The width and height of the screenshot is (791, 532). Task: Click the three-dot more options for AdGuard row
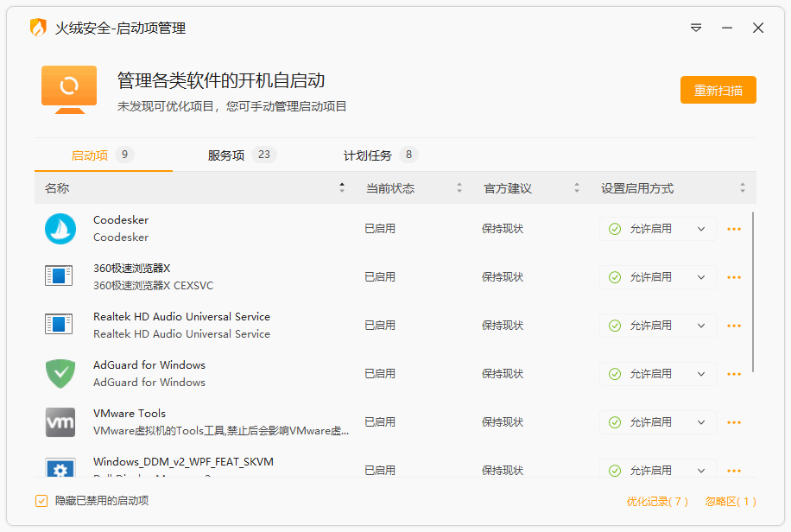pyautogui.click(x=733, y=373)
